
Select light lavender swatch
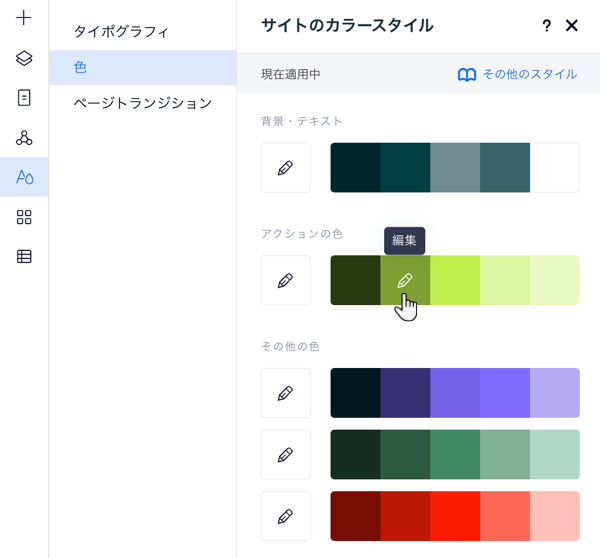(555, 393)
